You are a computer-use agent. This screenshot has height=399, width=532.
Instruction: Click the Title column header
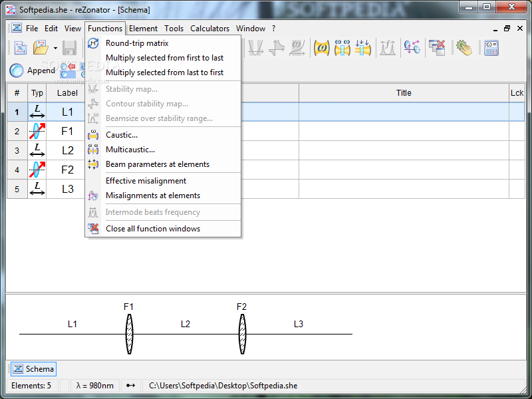[x=404, y=92]
